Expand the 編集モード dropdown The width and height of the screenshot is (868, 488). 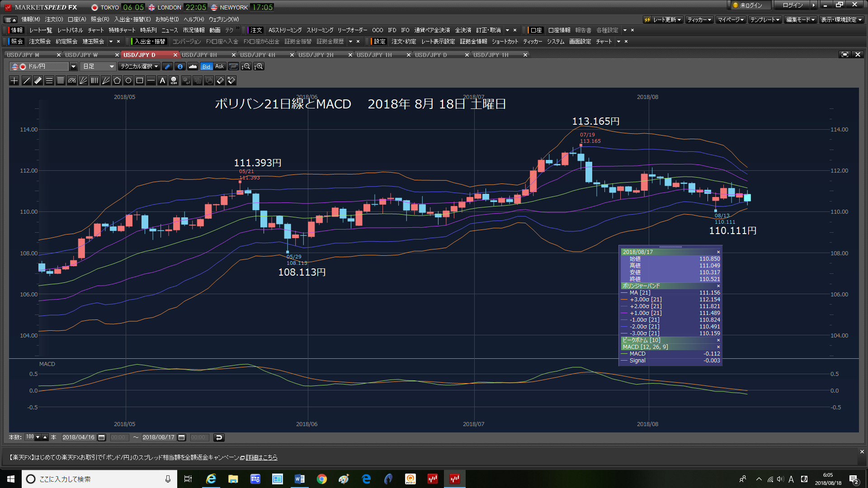pyautogui.click(x=800, y=19)
